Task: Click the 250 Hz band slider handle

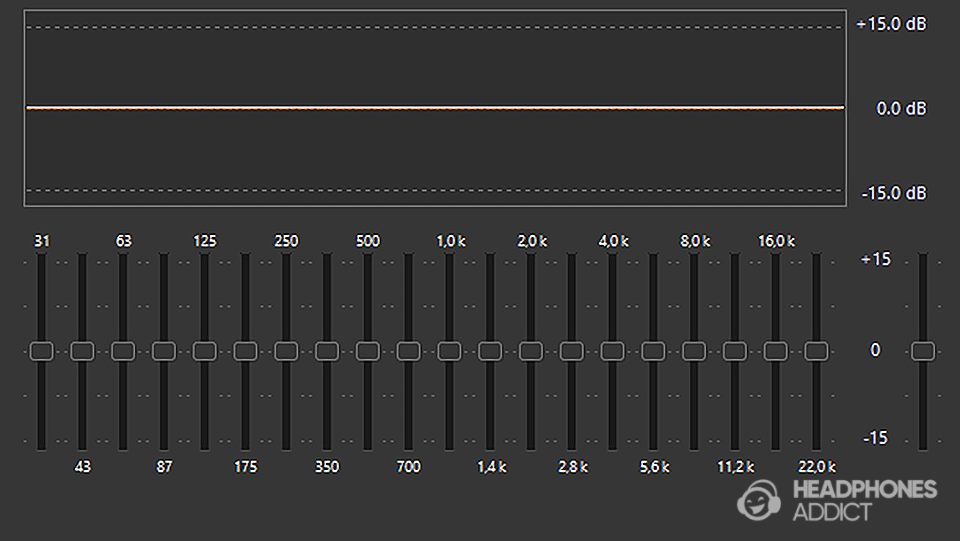Action: coord(286,351)
